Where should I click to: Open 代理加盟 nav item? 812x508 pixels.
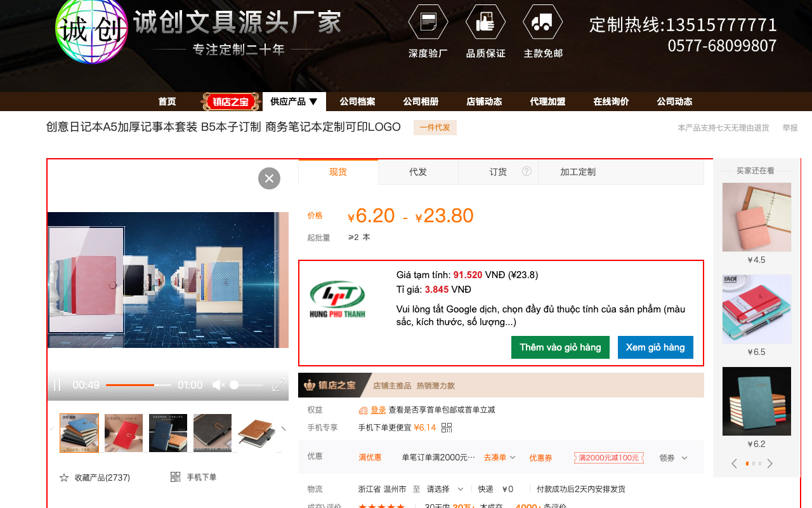pos(547,102)
